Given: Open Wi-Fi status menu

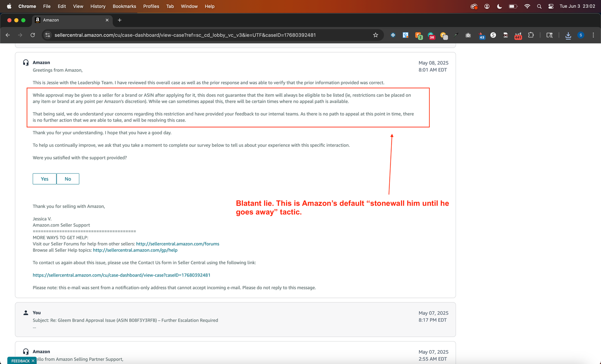Looking at the screenshot, I should (527, 6).
